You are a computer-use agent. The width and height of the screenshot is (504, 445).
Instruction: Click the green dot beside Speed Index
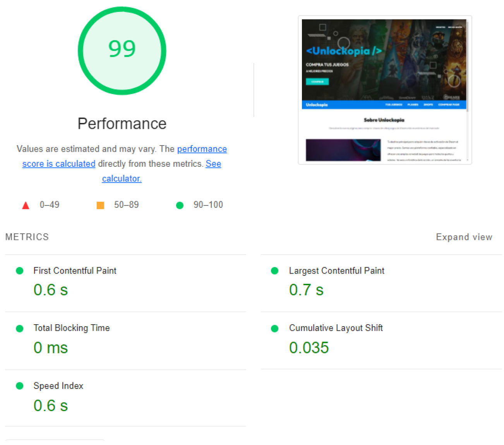[x=20, y=386]
